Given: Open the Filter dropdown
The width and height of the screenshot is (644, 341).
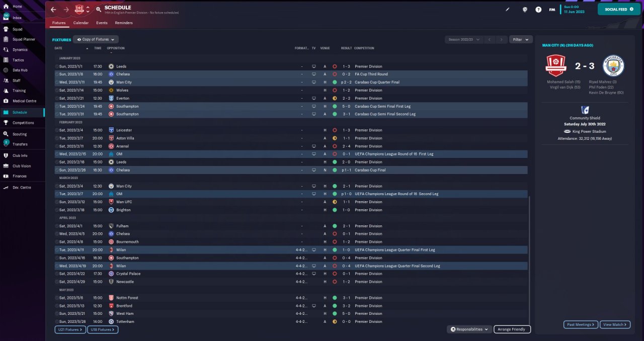Looking at the screenshot, I should click(521, 39).
